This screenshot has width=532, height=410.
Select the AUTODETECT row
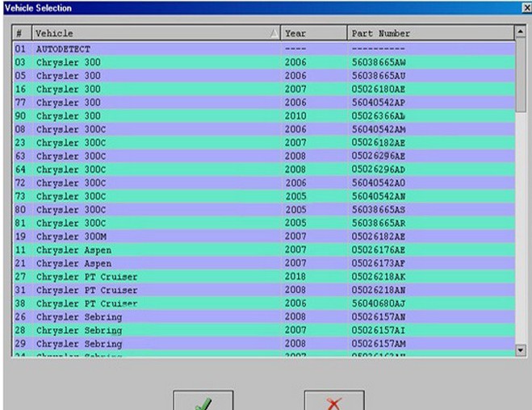point(264,49)
